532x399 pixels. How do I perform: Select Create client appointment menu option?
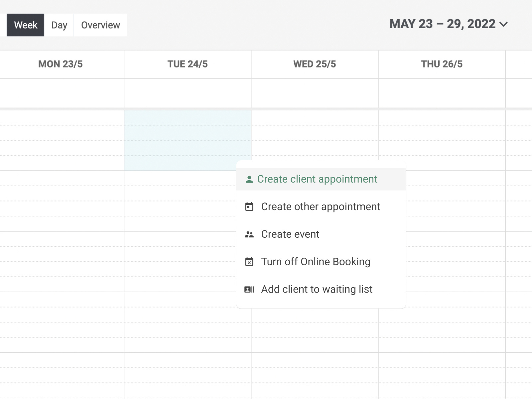pyautogui.click(x=317, y=179)
